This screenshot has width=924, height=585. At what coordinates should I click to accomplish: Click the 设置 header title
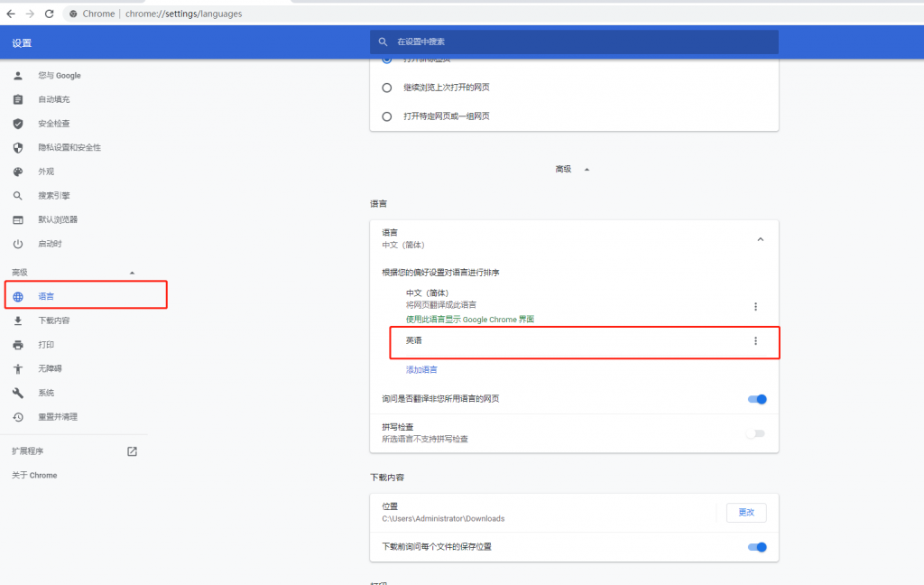pos(22,43)
